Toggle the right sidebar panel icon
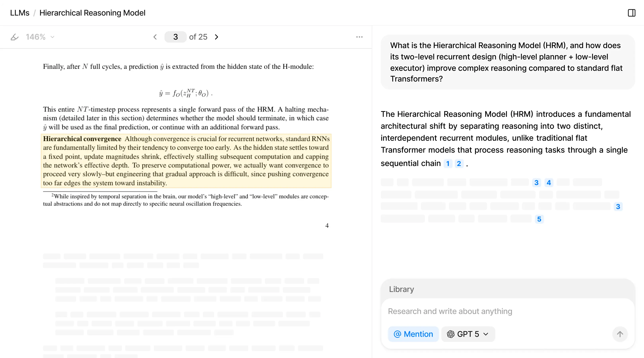The width and height of the screenshot is (644, 358). [631, 13]
